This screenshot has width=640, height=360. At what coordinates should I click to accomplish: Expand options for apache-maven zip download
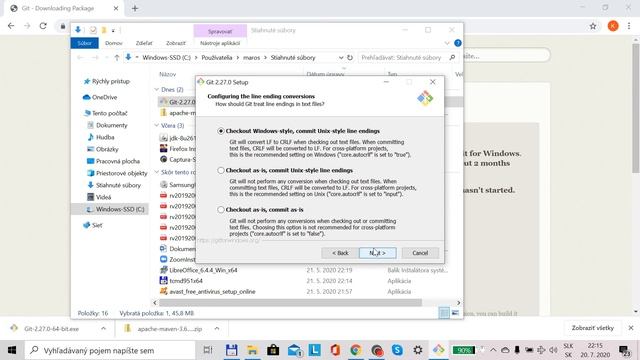pyautogui.click(x=217, y=329)
